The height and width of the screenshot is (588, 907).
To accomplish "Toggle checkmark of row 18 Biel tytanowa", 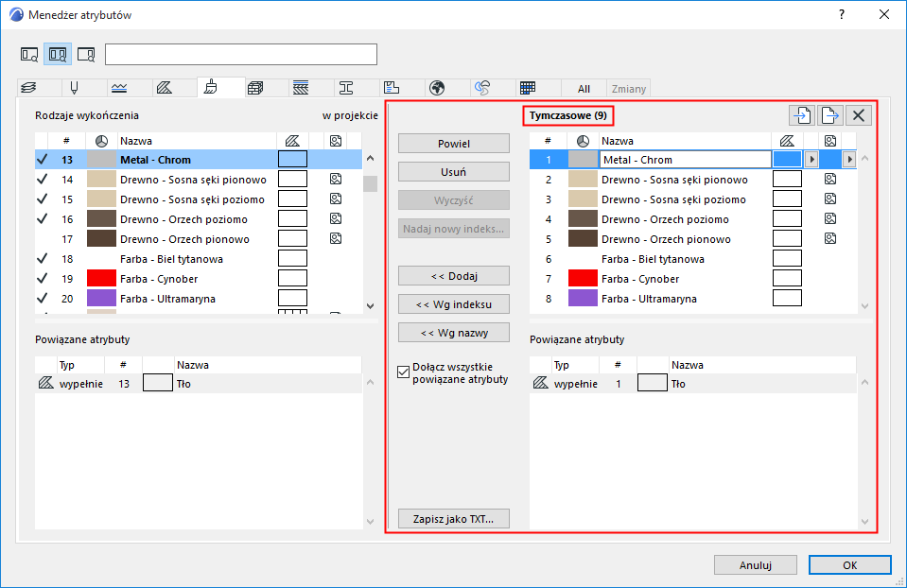I will [x=43, y=258].
